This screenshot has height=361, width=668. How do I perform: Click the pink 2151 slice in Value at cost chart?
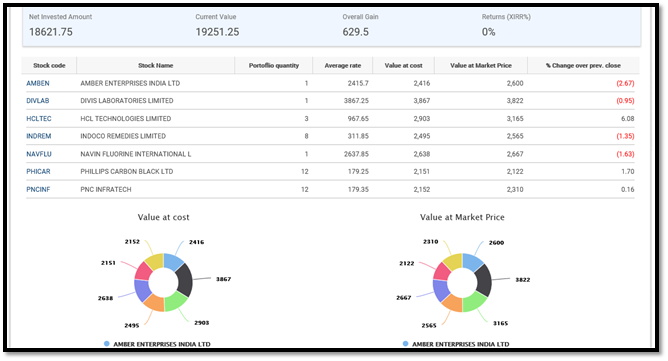(x=143, y=271)
